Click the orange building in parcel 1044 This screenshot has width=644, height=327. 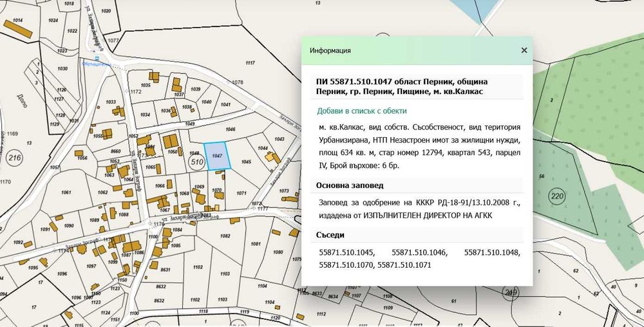coord(272,157)
